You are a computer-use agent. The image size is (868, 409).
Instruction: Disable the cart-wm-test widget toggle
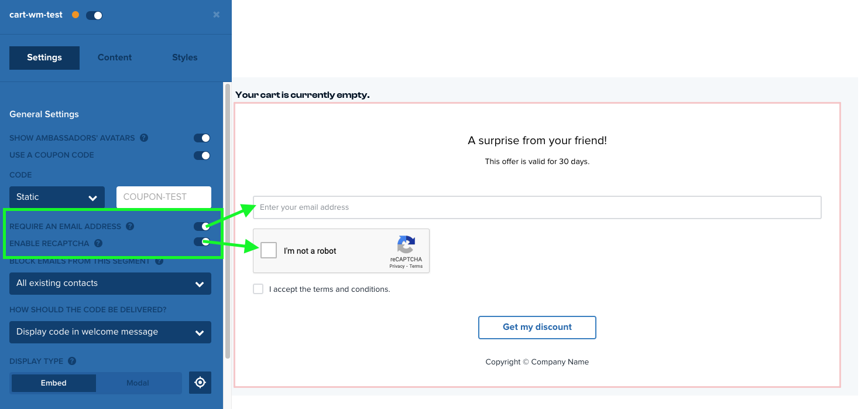tap(94, 14)
